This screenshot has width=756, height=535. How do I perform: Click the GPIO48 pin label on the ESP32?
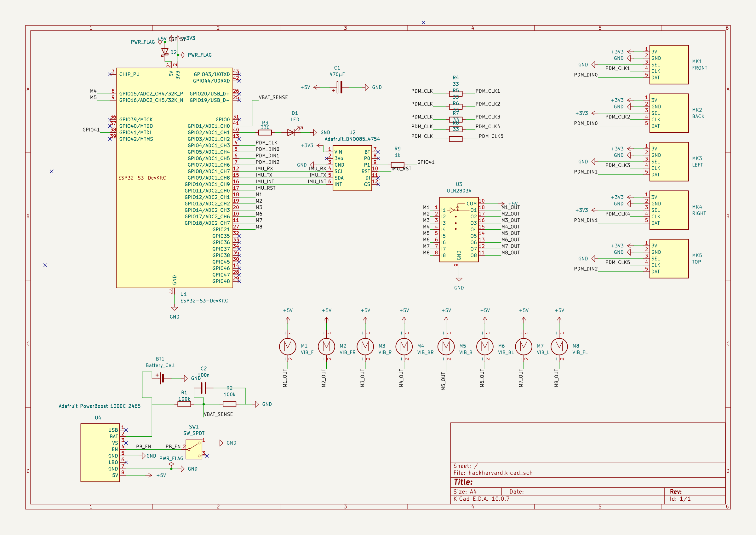(221, 281)
